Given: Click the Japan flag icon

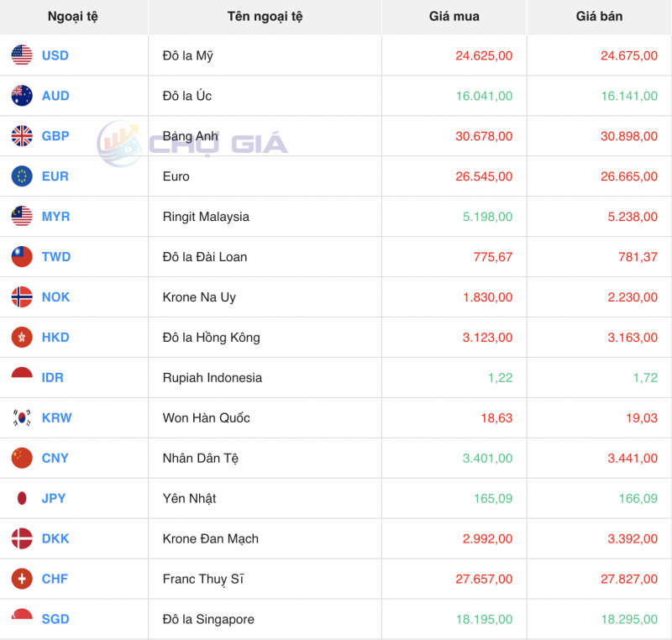Looking at the screenshot, I should 22,499.
